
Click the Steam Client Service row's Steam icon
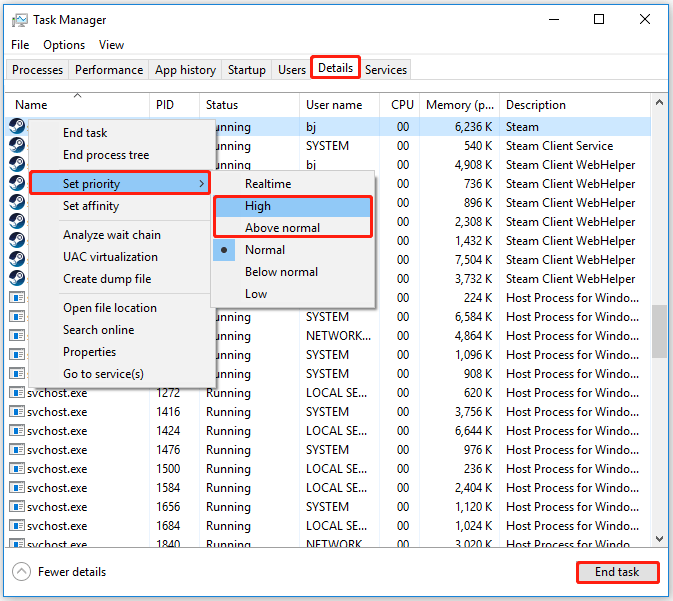(17, 146)
